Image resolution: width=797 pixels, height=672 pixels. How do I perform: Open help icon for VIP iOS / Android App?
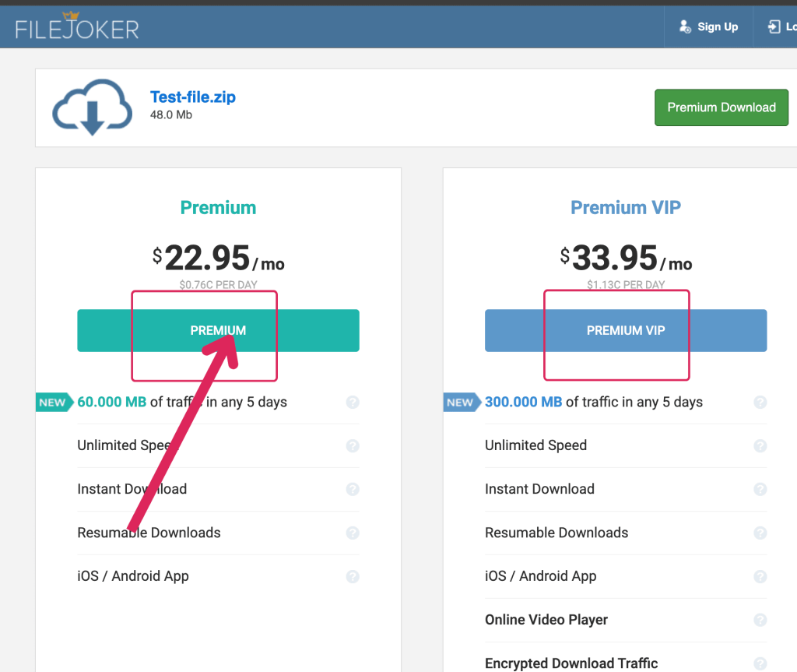[760, 576]
